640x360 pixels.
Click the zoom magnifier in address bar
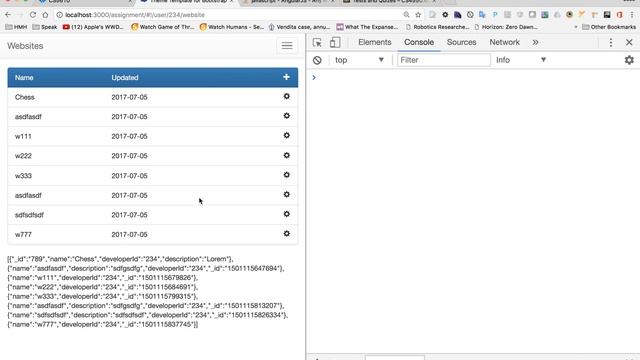click(406, 15)
